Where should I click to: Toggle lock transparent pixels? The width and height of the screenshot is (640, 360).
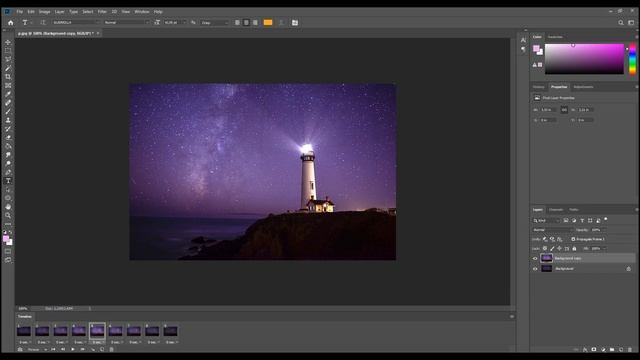pos(544,249)
